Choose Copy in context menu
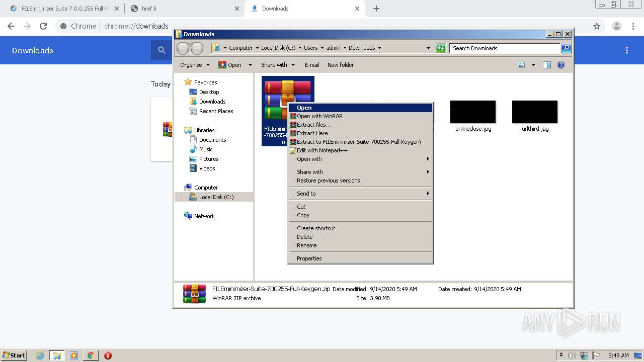This screenshot has height=362, width=644. coord(360,215)
